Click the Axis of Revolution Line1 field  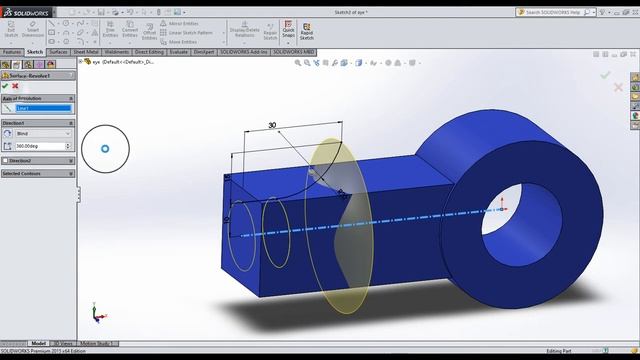point(44,108)
